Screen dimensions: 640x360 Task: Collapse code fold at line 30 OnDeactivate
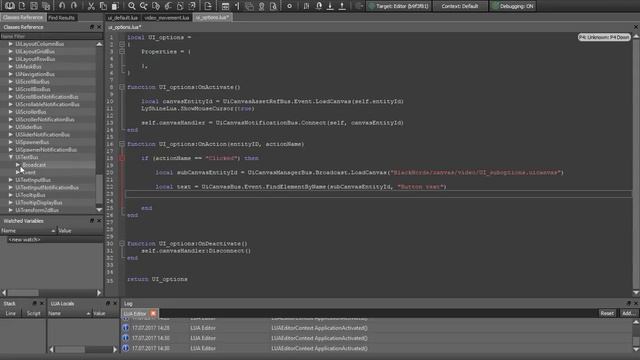click(x=122, y=243)
